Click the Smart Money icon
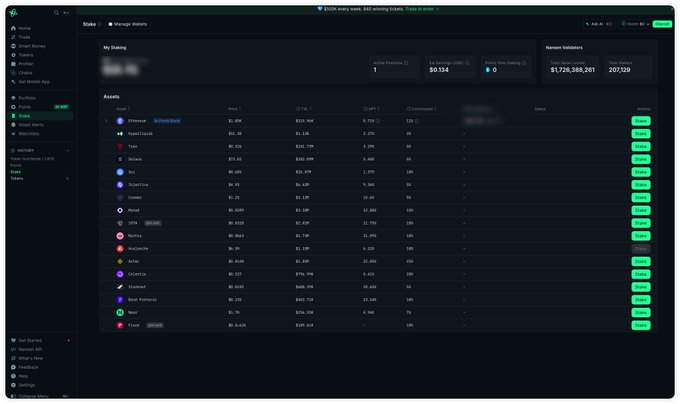This screenshot has height=404, width=680. pyautogui.click(x=13, y=46)
